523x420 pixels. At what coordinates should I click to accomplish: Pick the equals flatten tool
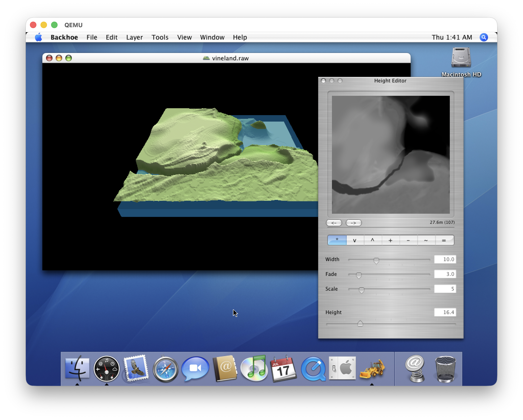tap(444, 240)
